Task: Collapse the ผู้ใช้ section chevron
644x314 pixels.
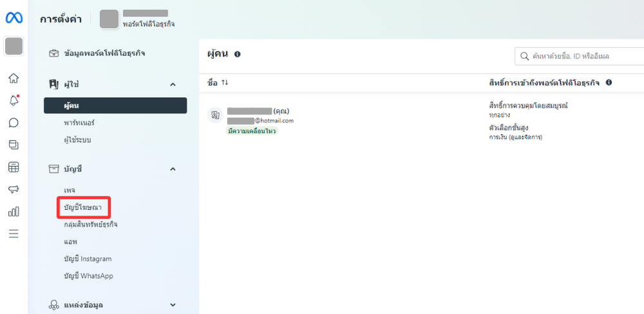Action: [173, 84]
